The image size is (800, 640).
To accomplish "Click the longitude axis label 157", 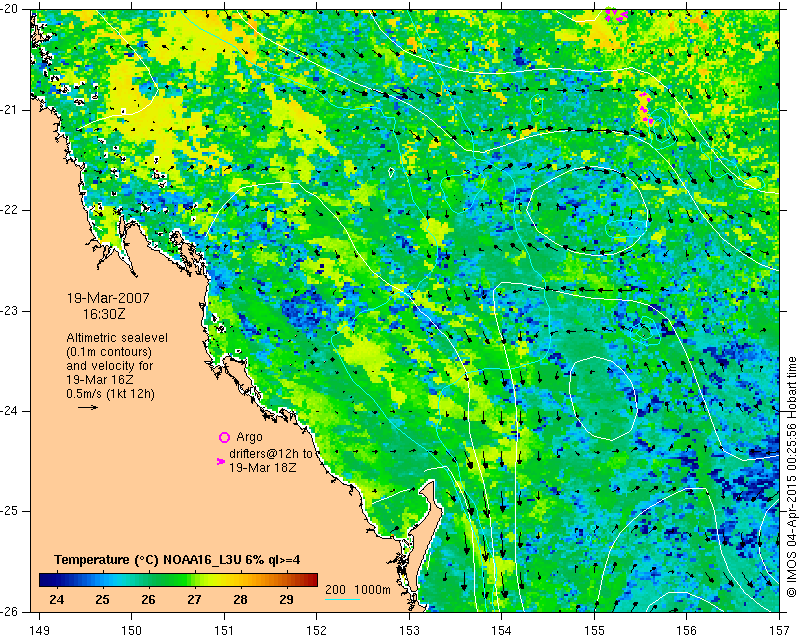I will [x=780, y=631].
